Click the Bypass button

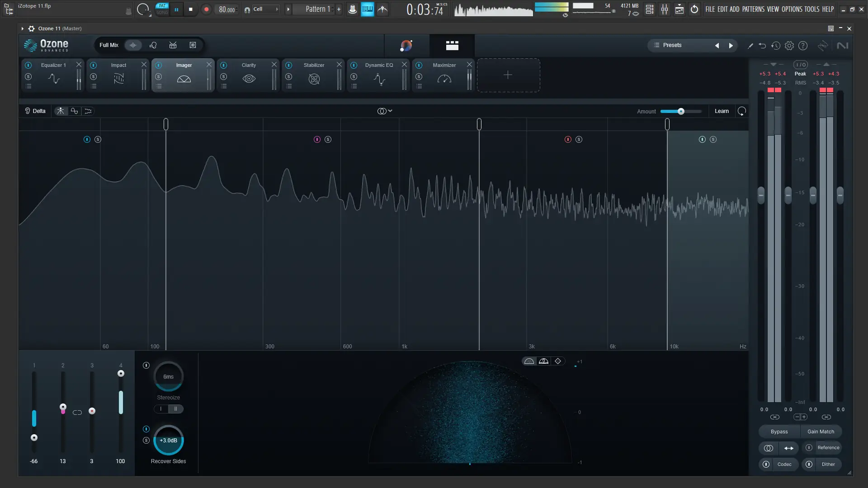(x=779, y=432)
